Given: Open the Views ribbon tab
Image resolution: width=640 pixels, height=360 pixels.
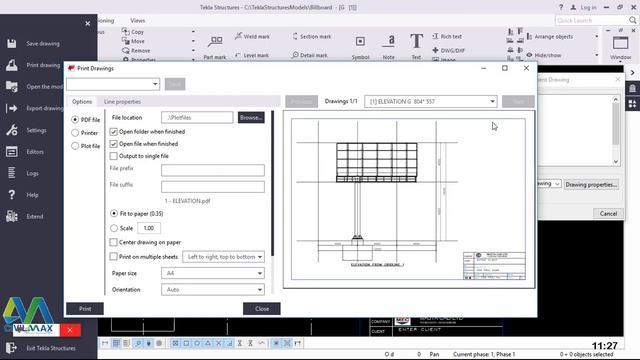Looking at the screenshot, I should click(138, 20).
